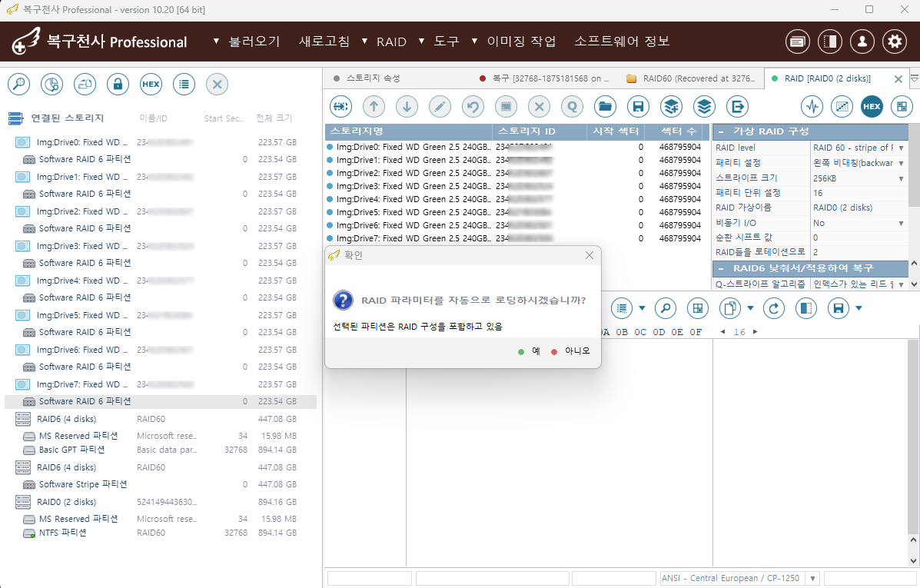The width and height of the screenshot is (920, 588).
Task: Click the Q parity icon in RAID toolbar
Action: (572, 107)
